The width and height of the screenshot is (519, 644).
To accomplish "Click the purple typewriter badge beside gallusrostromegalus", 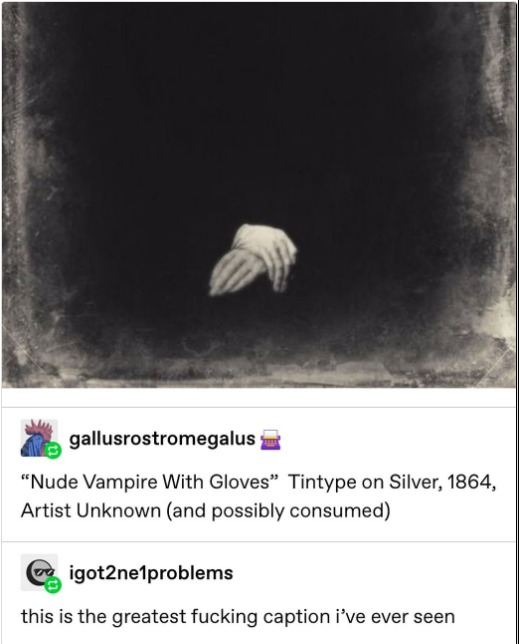I will pyautogui.click(x=271, y=439).
